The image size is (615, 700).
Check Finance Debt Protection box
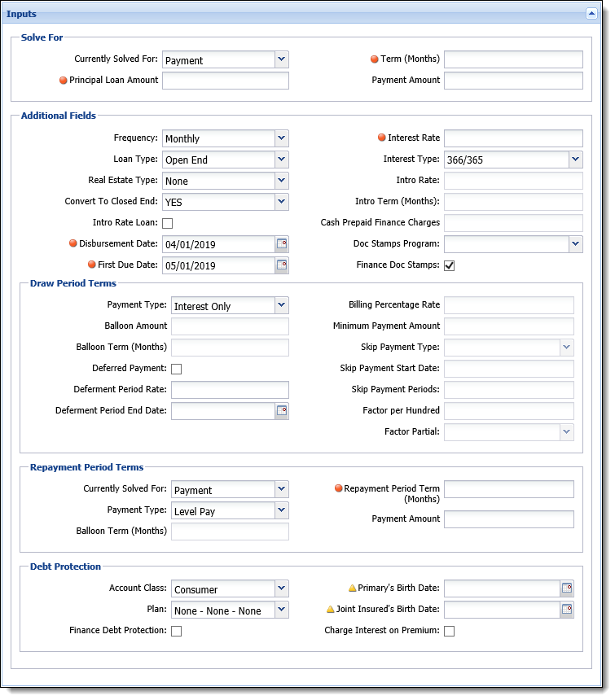click(177, 631)
